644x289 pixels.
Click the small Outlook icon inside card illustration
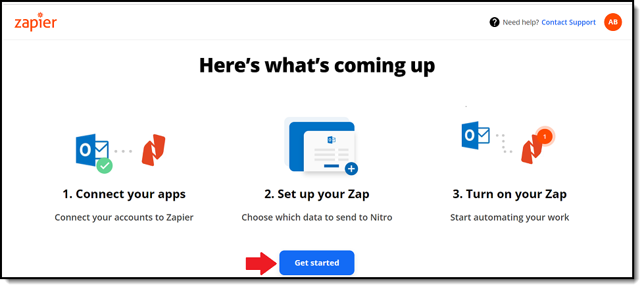[332, 140]
